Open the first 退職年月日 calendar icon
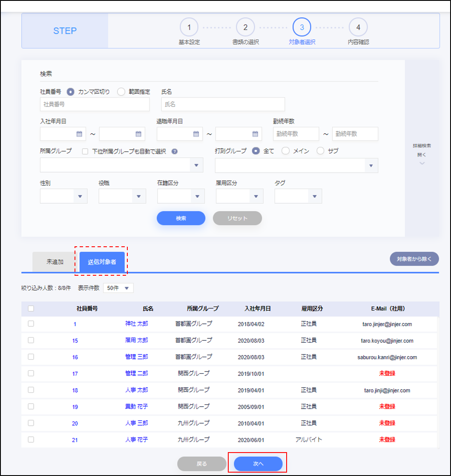Viewport: 451px width, 476px height. (x=196, y=134)
